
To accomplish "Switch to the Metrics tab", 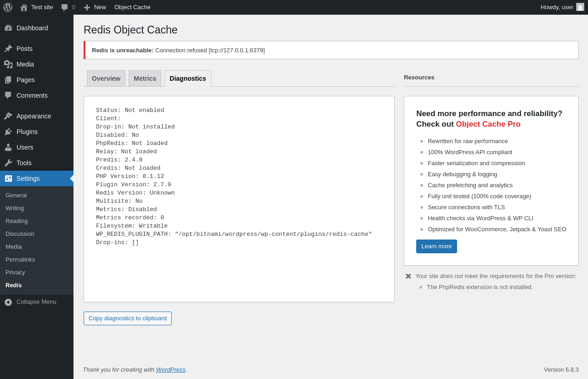I will (x=145, y=78).
